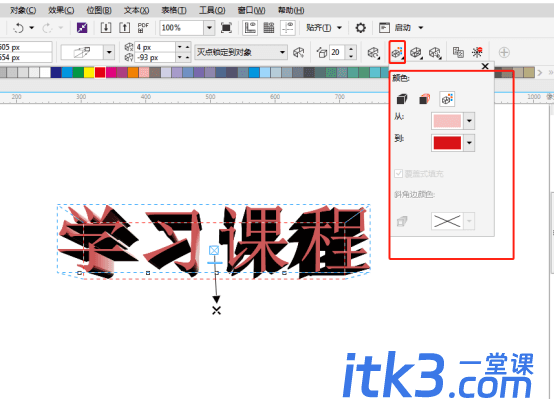
Task: Expand the 启动 dropdown arrow
Action: [421, 28]
